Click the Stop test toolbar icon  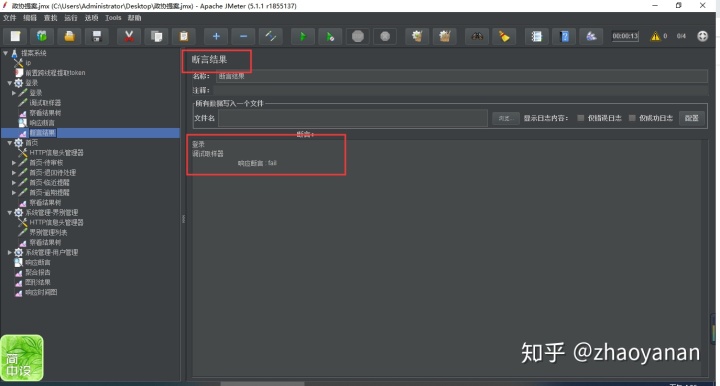(358, 36)
